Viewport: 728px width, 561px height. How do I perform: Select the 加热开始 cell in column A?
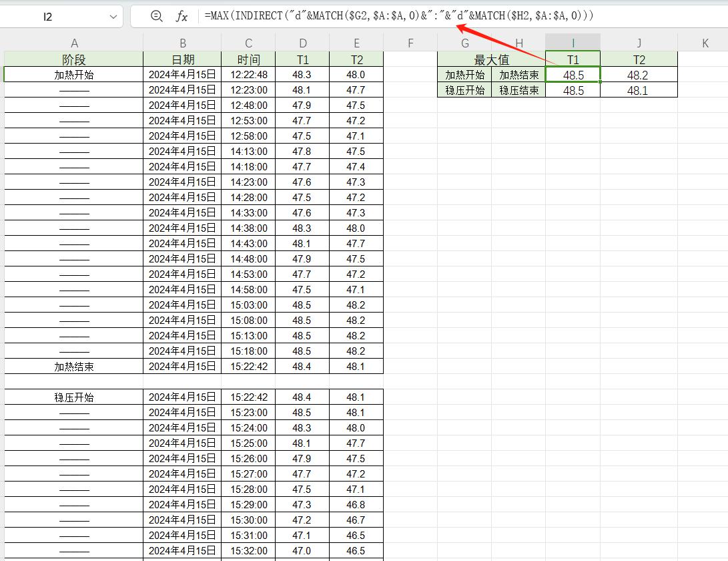(x=74, y=74)
